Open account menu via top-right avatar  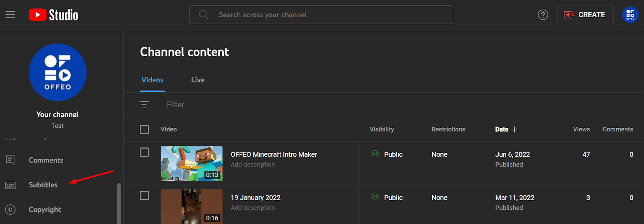(x=630, y=15)
